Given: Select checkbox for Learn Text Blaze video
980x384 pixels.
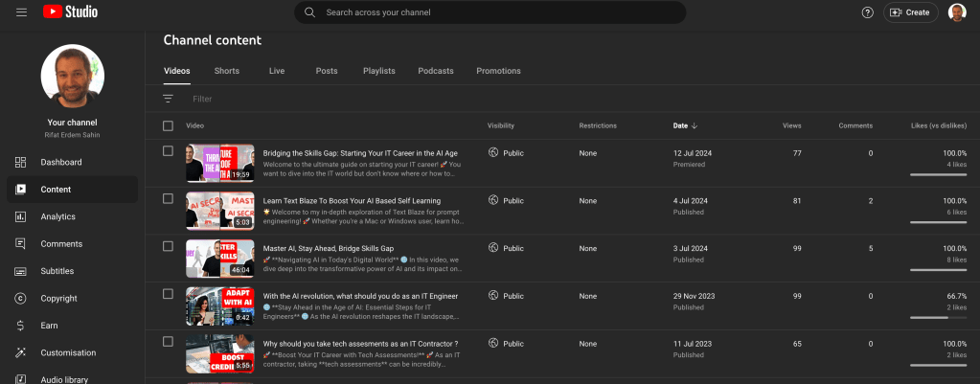Looking at the screenshot, I should coord(168,198).
